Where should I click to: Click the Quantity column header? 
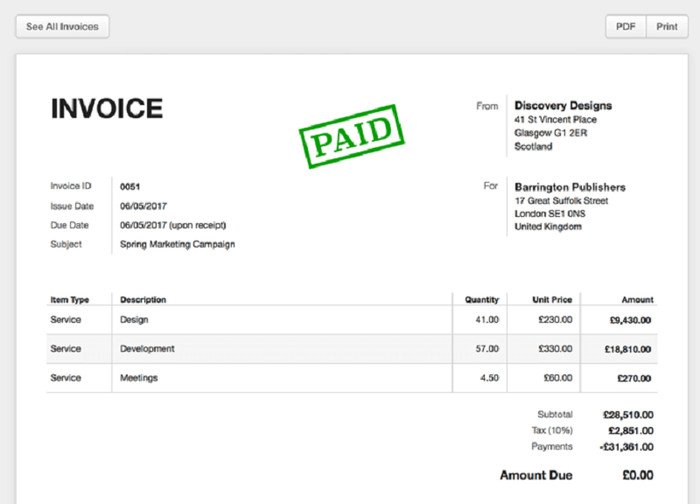pos(482,300)
